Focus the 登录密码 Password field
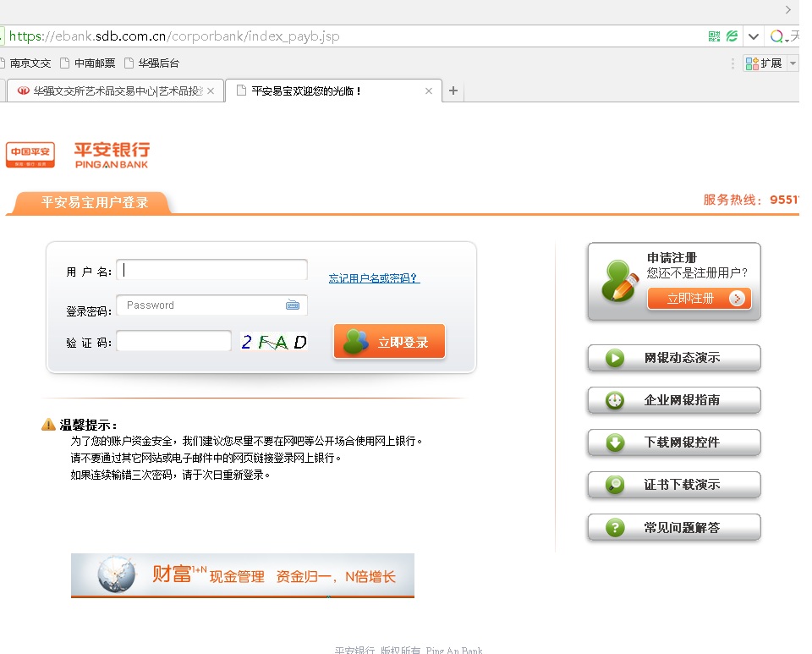The width and height of the screenshot is (812, 654). point(211,305)
